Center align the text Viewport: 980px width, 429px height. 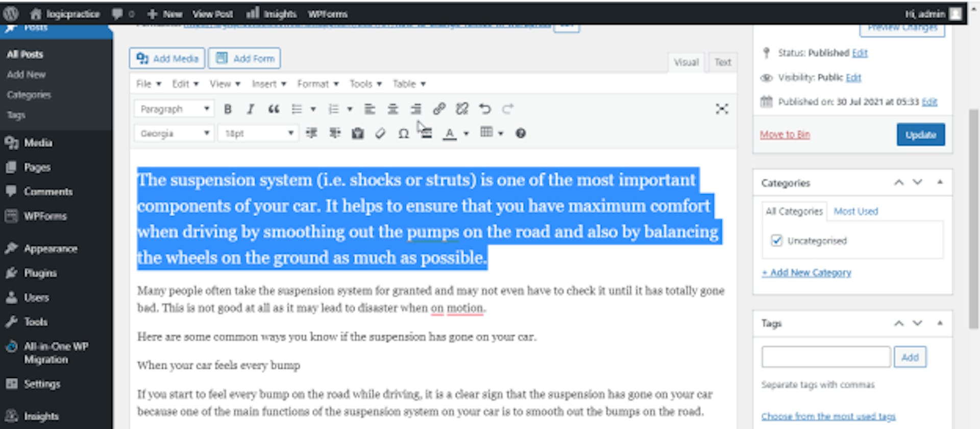click(393, 109)
